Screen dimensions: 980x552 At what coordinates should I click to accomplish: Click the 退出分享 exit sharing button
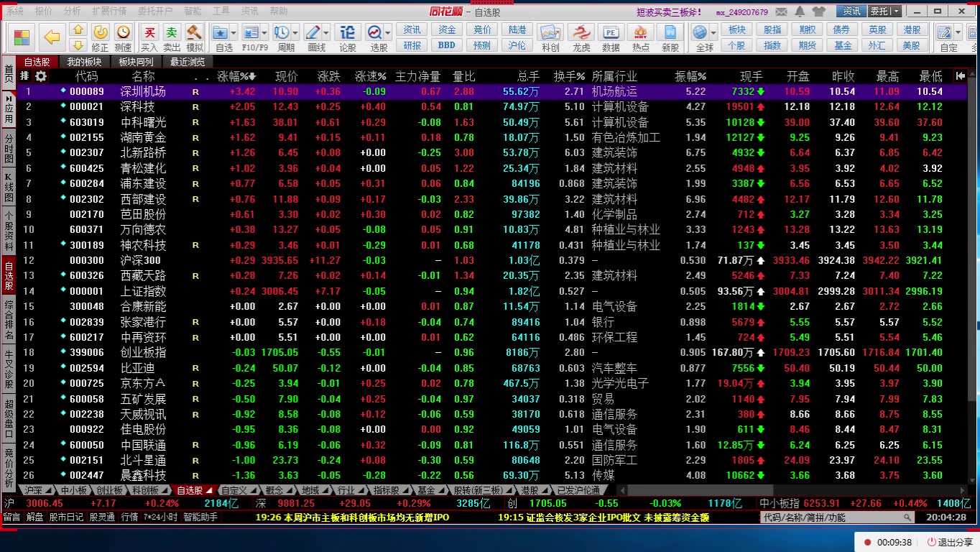(951, 543)
